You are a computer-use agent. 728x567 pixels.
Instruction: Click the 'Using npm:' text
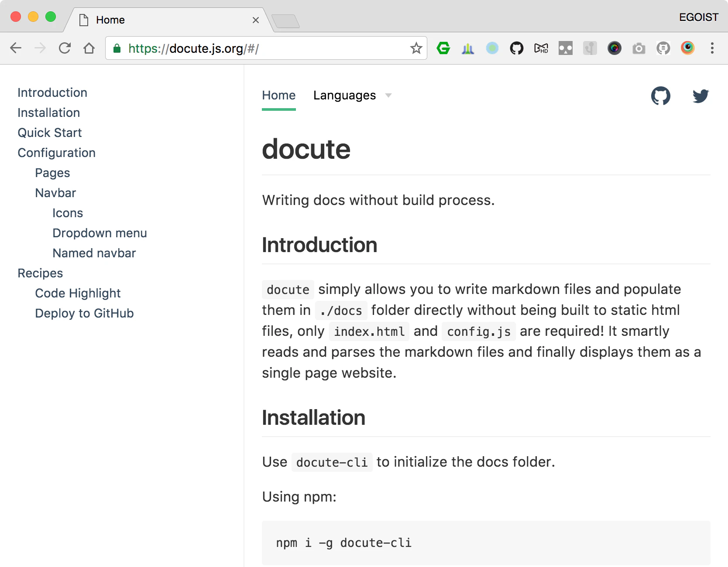(299, 497)
